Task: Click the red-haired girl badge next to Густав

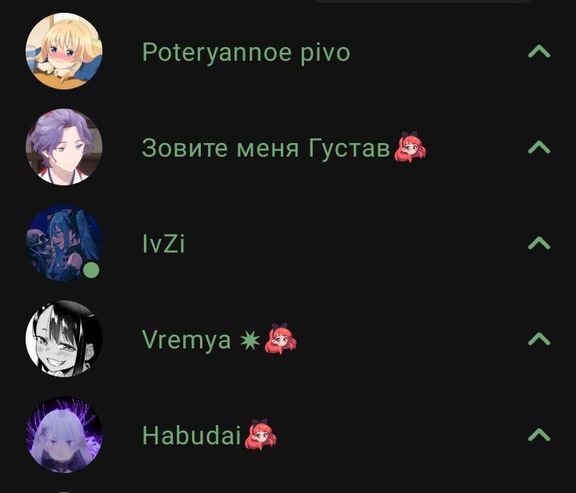Action: [x=410, y=147]
